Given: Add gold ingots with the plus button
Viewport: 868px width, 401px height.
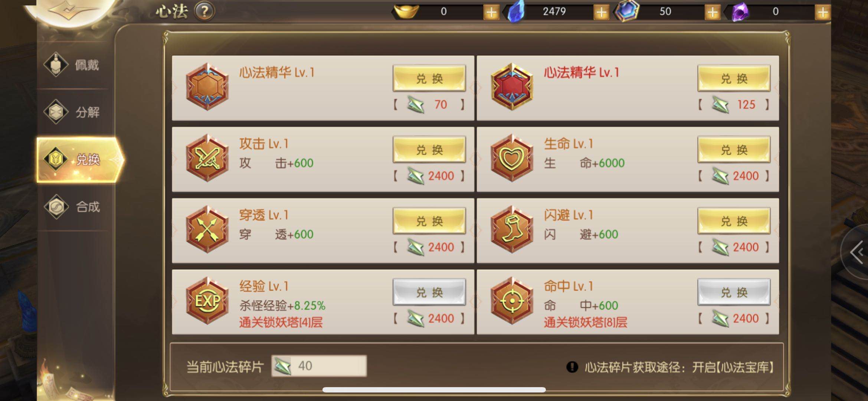Looking at the screenshot, I should [x=491, y=12].
